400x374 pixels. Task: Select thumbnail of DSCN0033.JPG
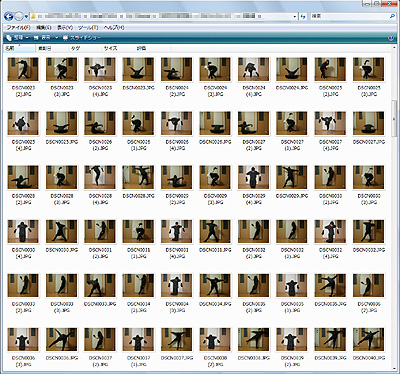[100, 285]
